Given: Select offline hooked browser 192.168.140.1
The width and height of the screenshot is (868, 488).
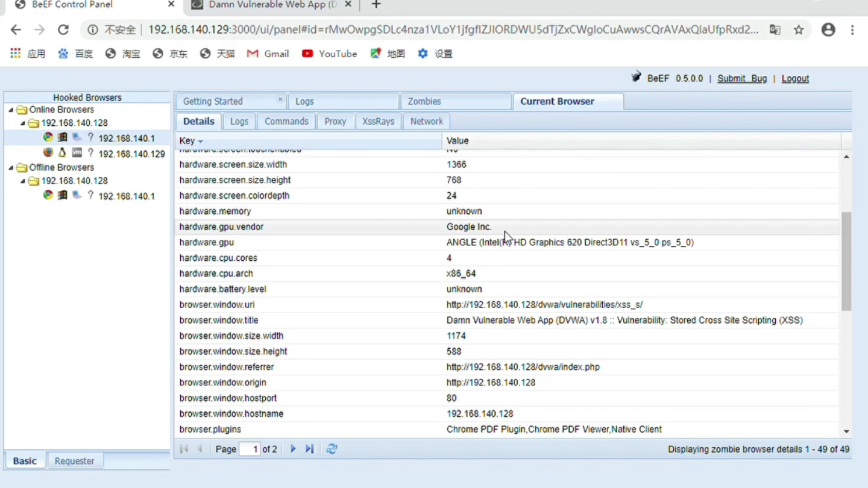Looking at the screenshot, I should [x=127, y=196].
